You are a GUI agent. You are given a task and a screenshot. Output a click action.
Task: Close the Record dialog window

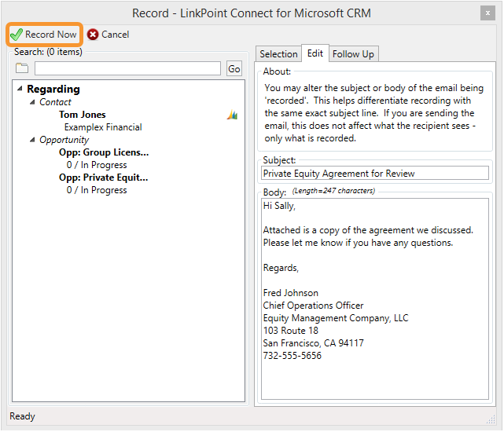click(x=487, y=13)
